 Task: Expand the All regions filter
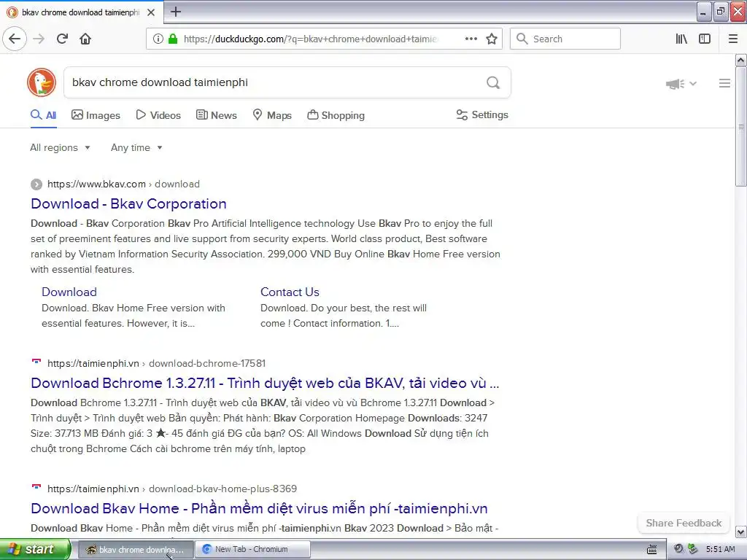[x=60, y=147]
